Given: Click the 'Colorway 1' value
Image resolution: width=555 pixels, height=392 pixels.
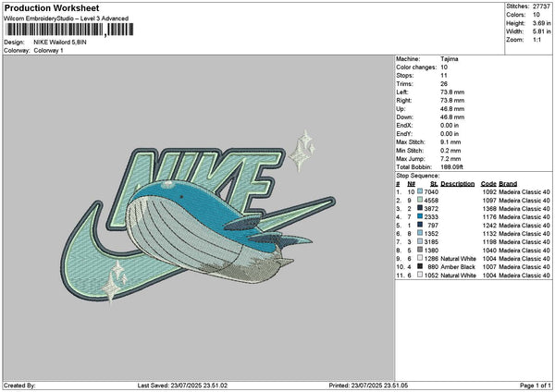Looking at the screenshot, I should (x=48, y=51).
